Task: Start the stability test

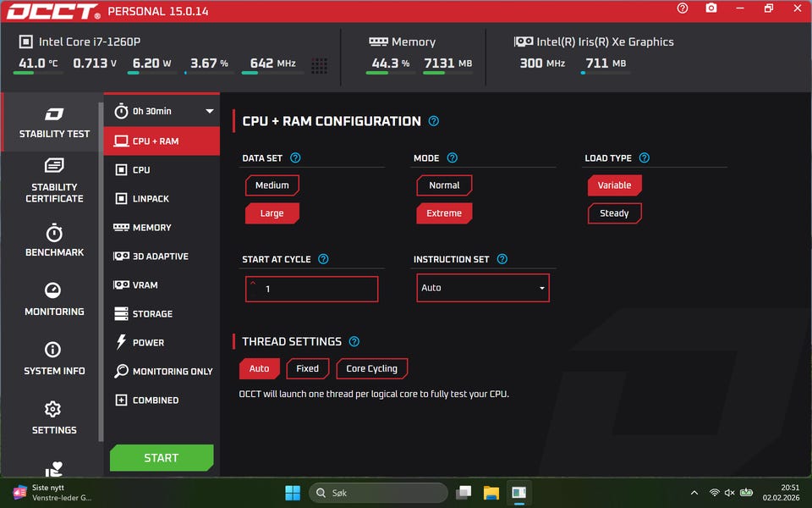Action: pyautogui.click(x=162, y=458)
